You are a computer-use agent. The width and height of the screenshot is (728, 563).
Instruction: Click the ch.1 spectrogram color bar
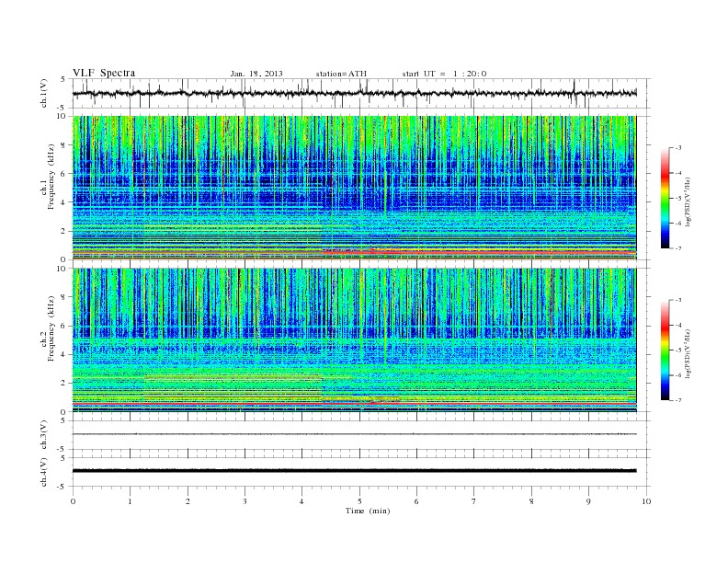tap(665, 198)
